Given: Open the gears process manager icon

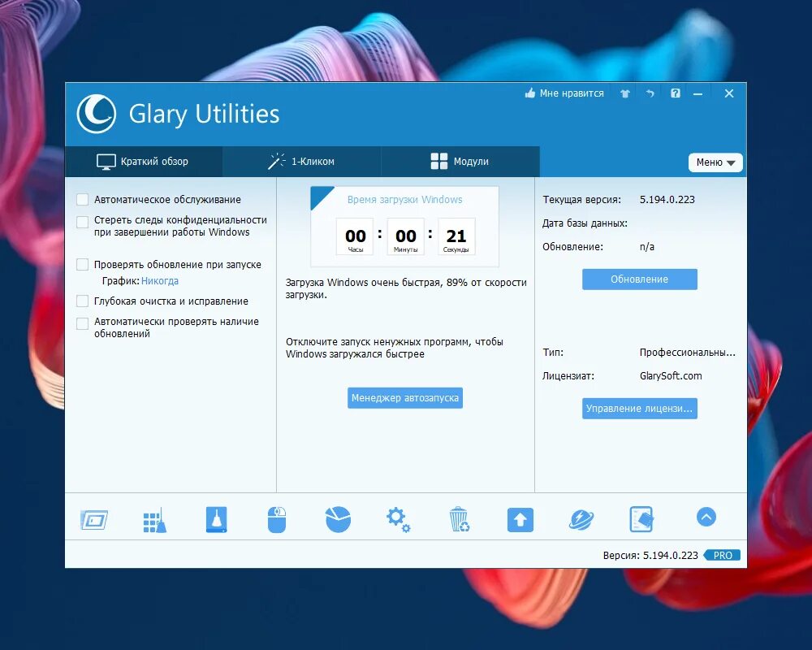Looking at the screenshot, I should (398, 519).
